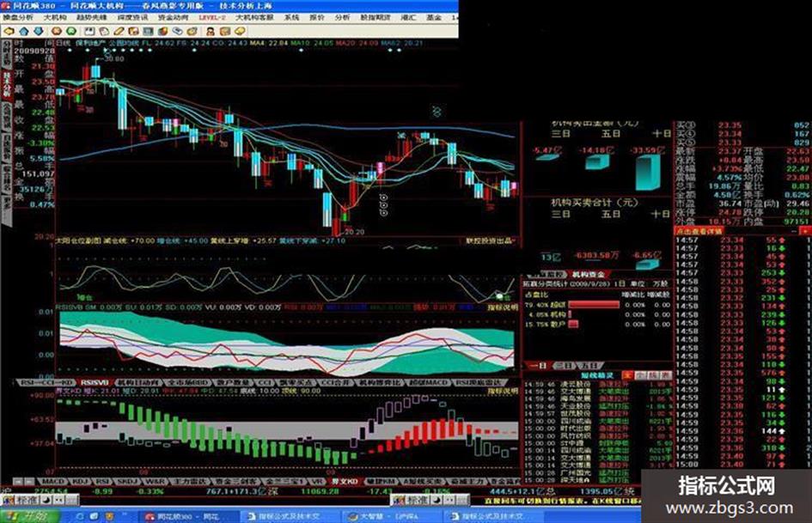Image resolution: width=812 pixels, height=523 pixels.
Task: Open the 操盘分析 menu
Action: pos(18,17)
